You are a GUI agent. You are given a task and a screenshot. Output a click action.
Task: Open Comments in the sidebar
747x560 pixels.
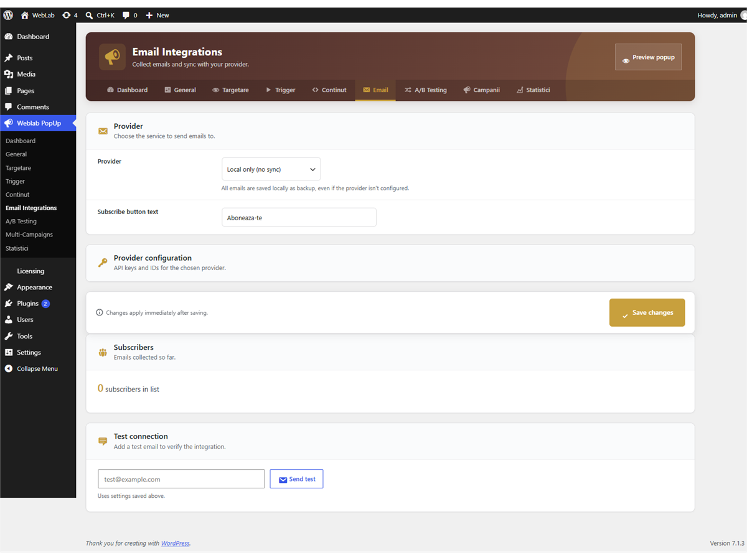(38, 107)
